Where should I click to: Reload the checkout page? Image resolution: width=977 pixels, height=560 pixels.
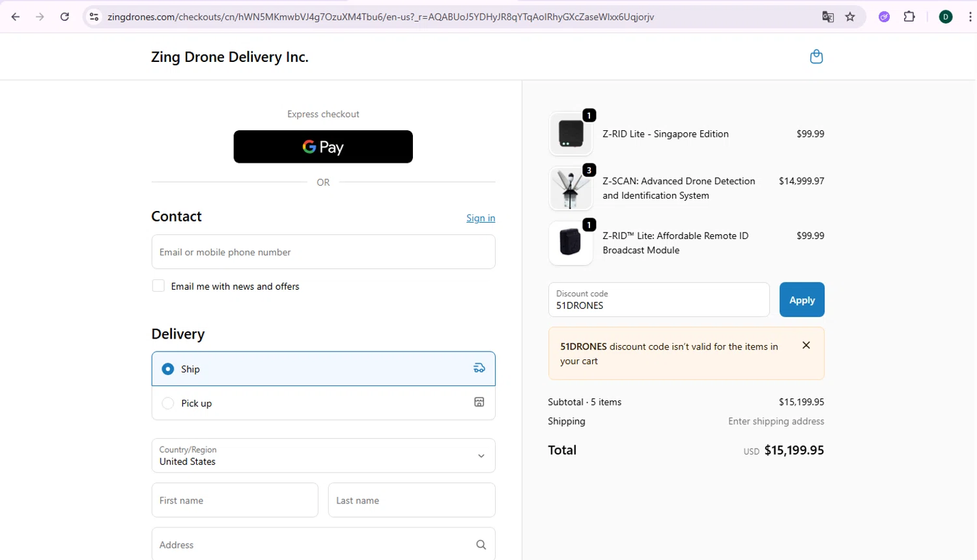pyautogui.click(x=64, y=17)
